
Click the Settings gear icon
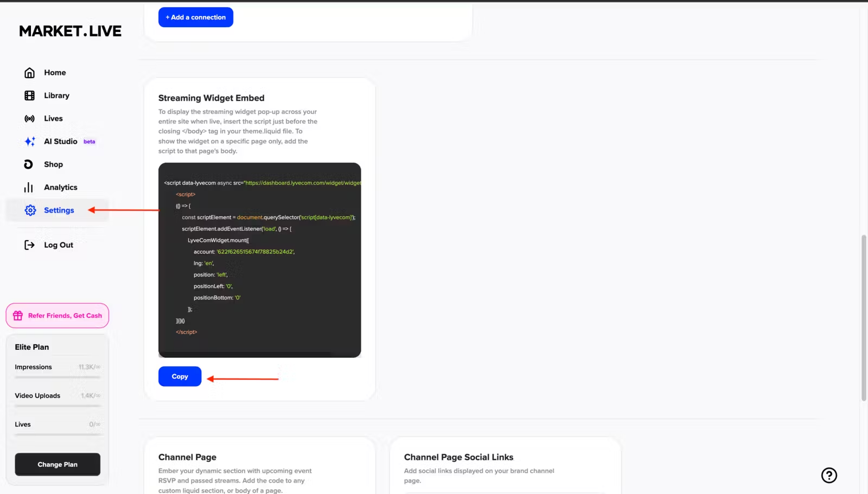(30, 210)
